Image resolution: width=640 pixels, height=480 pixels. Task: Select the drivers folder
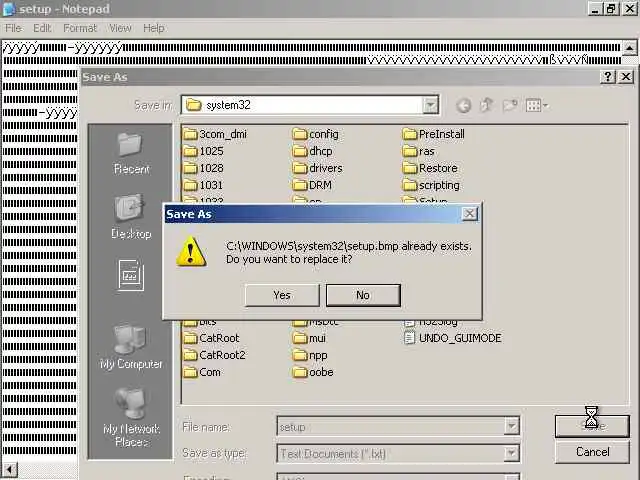coord(318,168)
